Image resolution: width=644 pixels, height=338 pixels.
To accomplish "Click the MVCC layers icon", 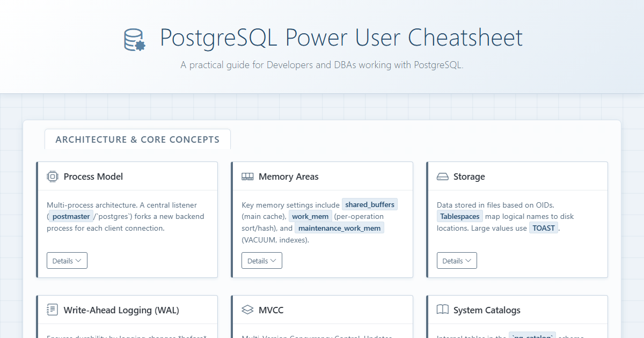I will (x=247, y=310).
